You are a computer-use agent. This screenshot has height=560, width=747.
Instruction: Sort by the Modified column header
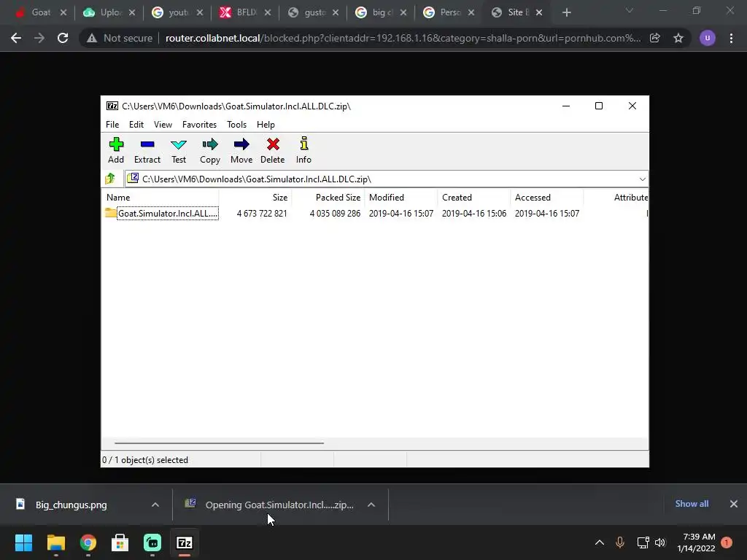tap(401, 197)
